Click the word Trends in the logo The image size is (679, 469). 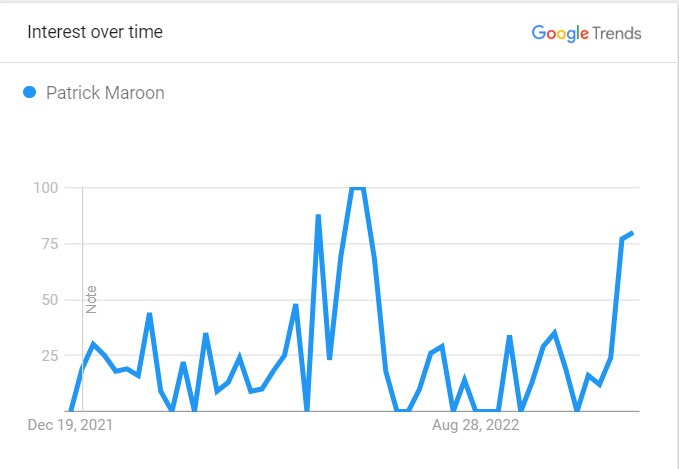tap(617, 33)
